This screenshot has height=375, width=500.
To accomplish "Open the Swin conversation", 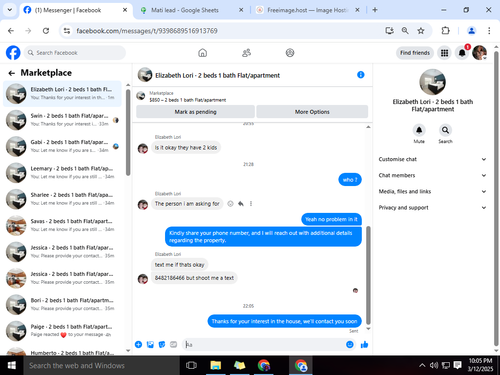I will pyautogui.click(x=62, y=120).
